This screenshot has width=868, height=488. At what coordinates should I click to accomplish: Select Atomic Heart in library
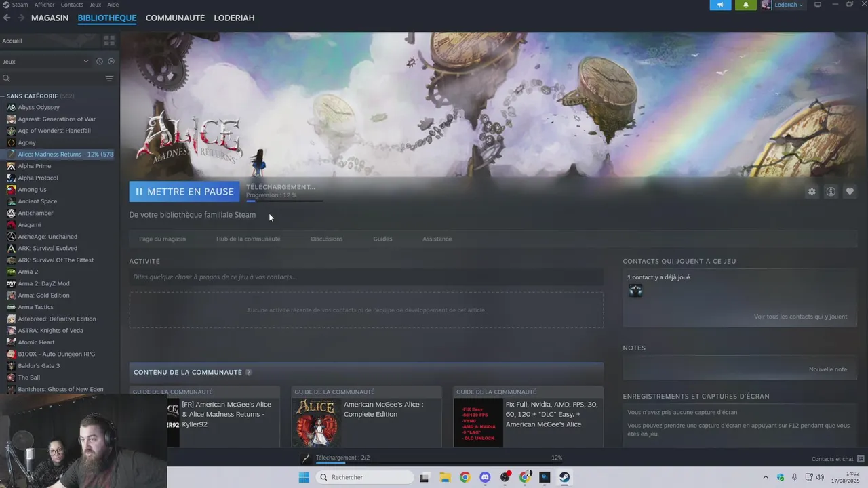36,342
